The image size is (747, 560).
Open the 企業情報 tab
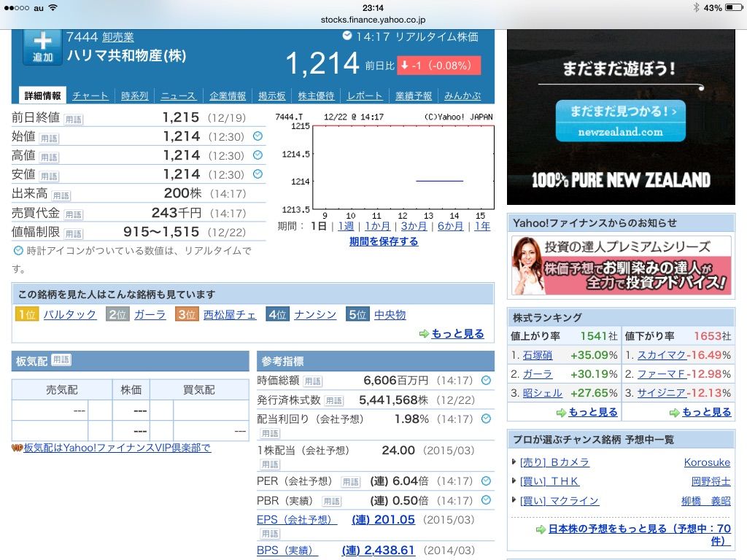coord(228,96)
